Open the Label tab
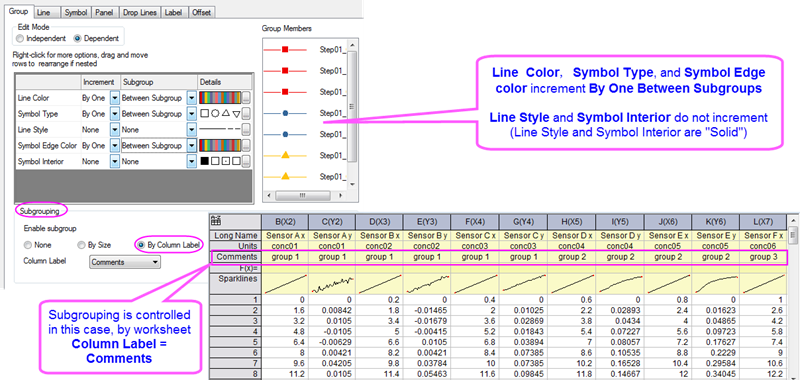Image resolution: width=800 pixels, height=380 pixels. tap(174, 12)
